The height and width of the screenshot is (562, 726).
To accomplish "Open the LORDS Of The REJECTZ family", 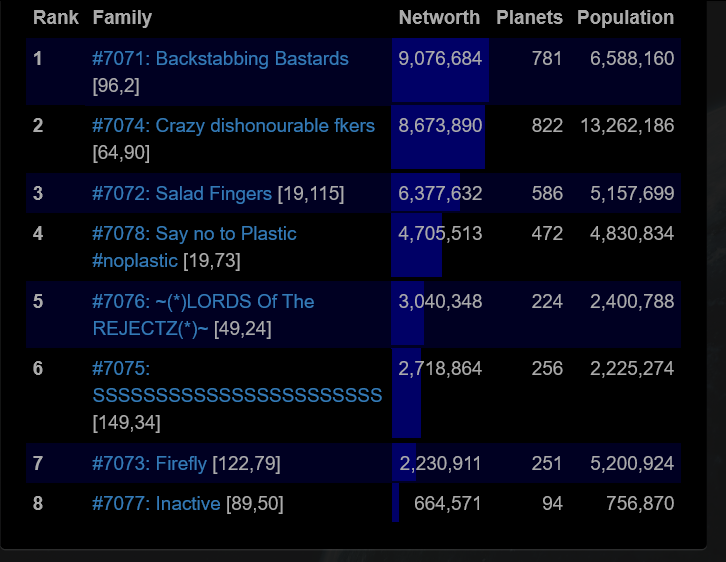I will tap(203, 302).
